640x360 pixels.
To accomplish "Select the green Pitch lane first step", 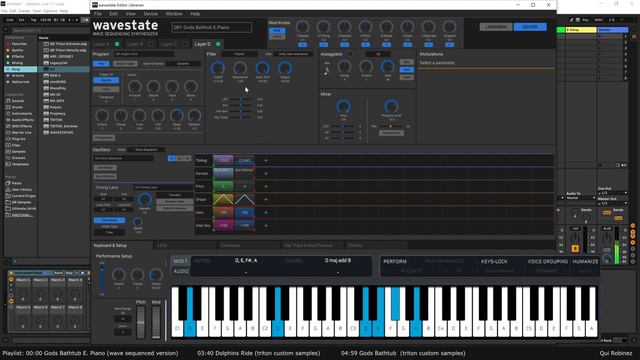I will tap(223, 187).
